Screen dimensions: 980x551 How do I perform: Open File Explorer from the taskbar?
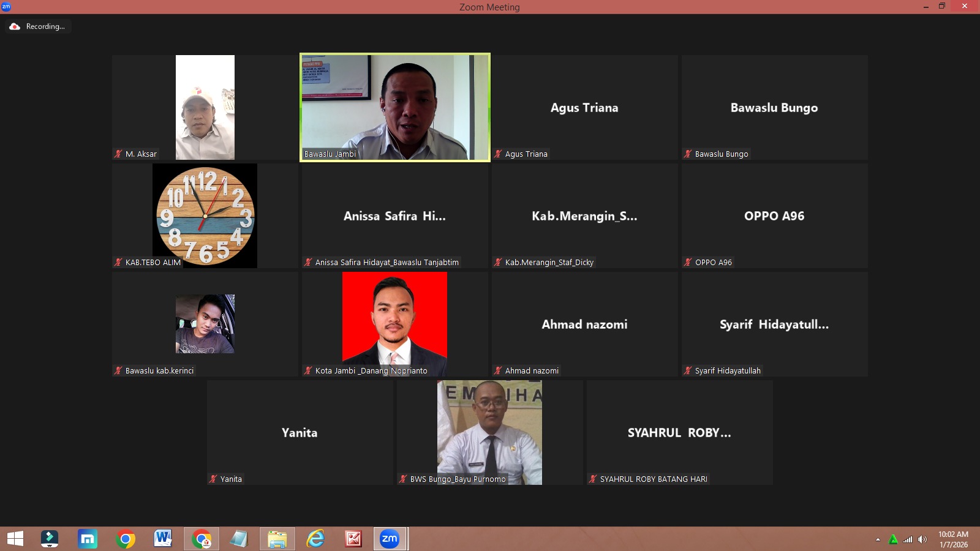[x=277, y=539]
